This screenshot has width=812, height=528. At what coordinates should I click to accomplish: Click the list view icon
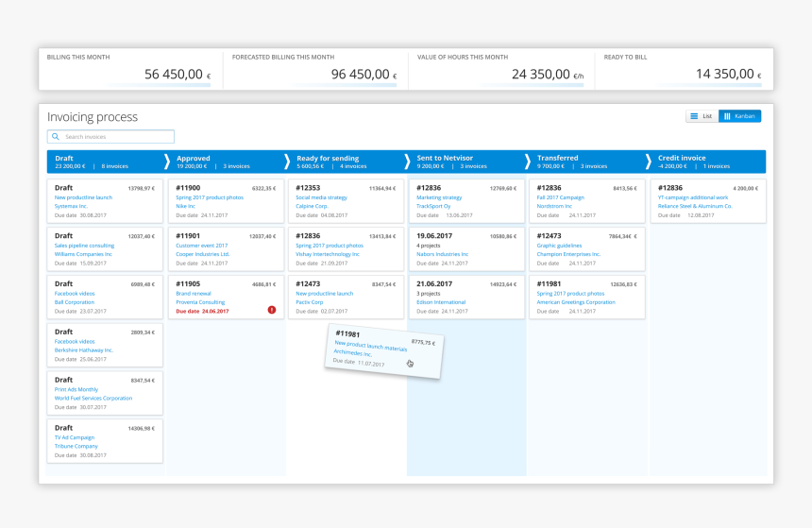tap(694, 116)
